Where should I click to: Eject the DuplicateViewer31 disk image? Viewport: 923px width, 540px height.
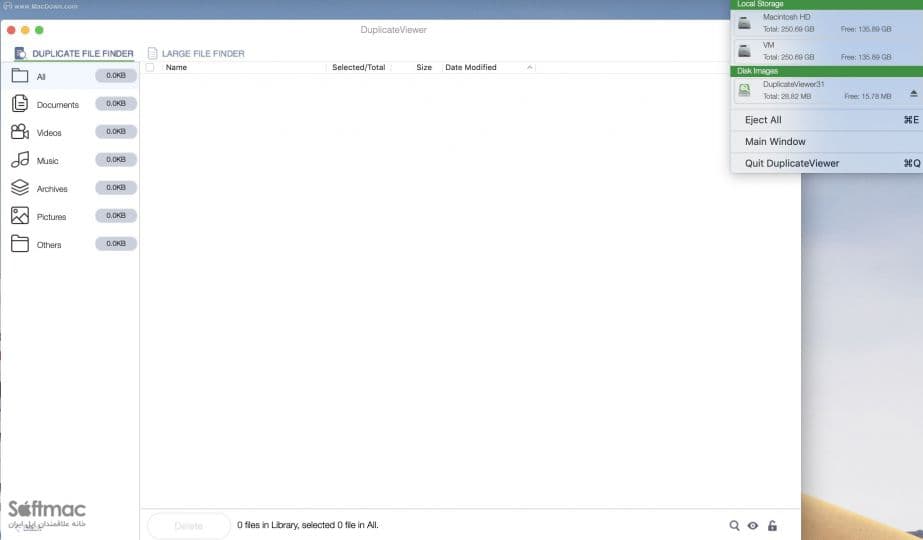[914, 93]
